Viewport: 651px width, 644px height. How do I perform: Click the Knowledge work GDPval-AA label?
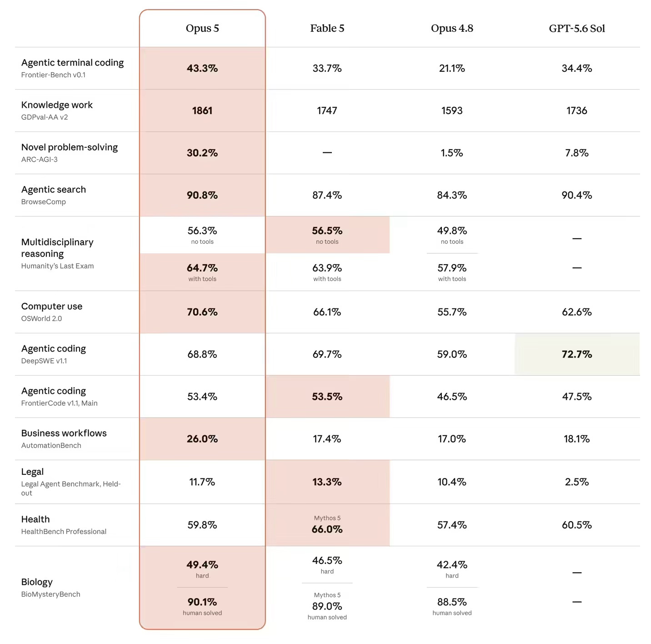57,111
